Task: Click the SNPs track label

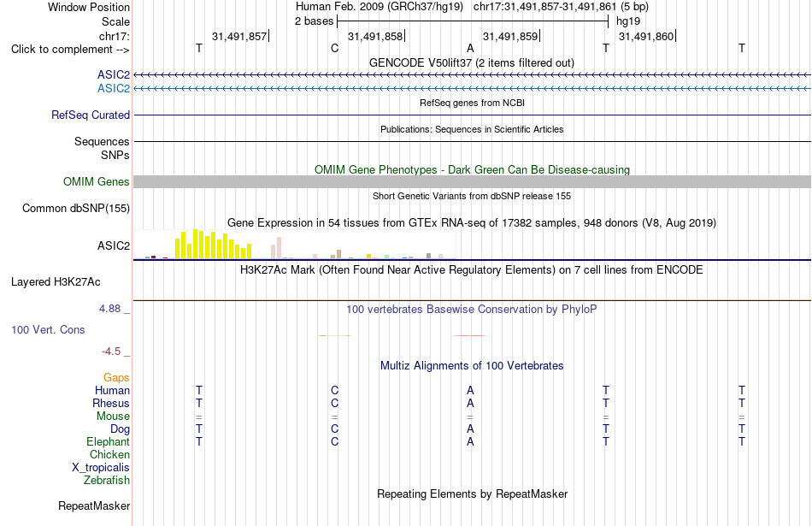Action: tap(115, 155)
